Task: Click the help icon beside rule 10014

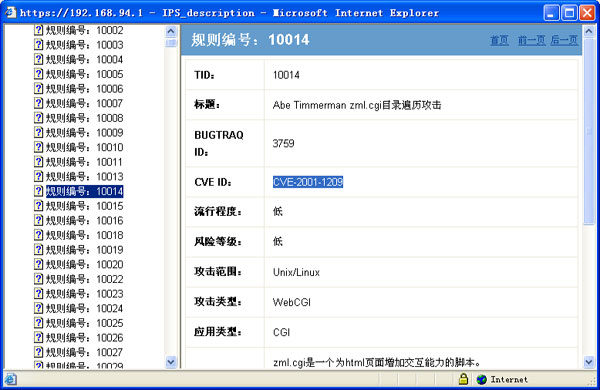Action: (38, 191)
